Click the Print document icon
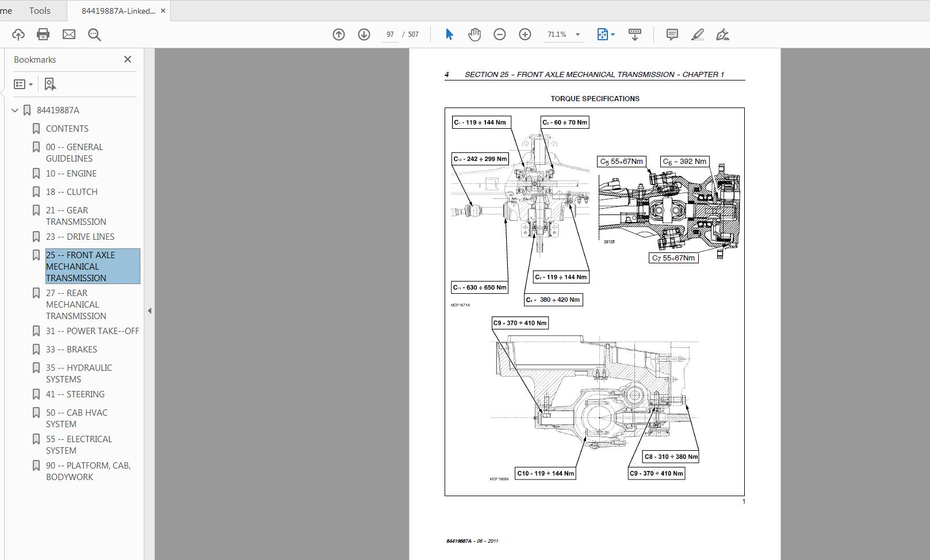This screenshot has height=560, width=930. (43, 34)
